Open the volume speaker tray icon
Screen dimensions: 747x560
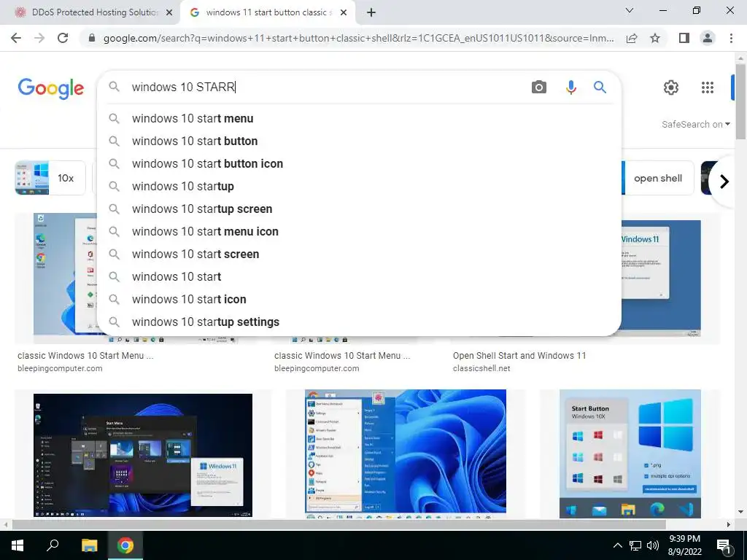(653, 545)
